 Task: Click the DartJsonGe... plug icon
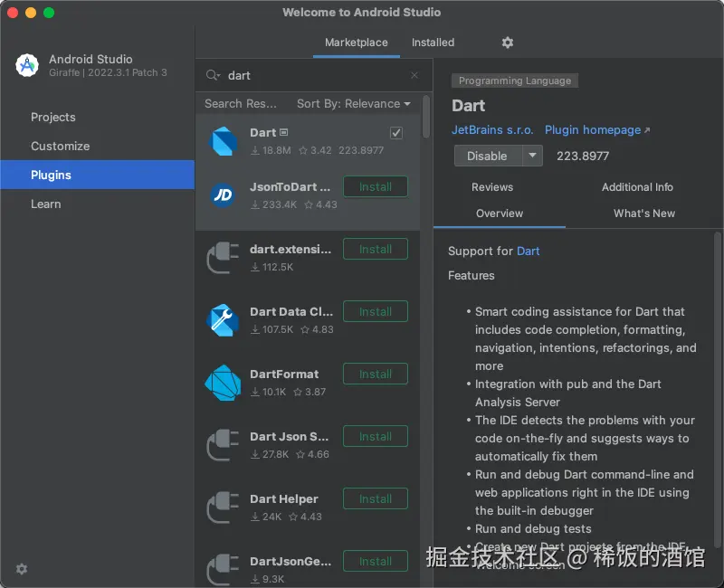[x=223, y=570]
